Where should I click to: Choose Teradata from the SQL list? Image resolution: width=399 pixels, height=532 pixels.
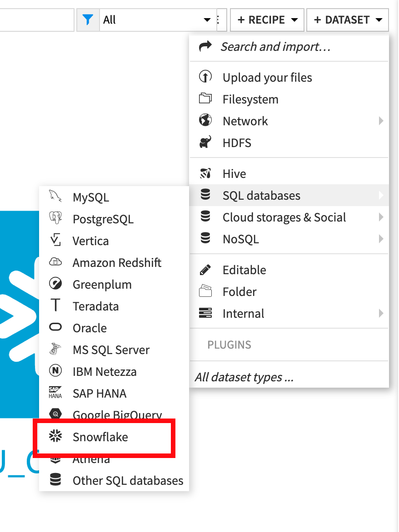pos(95,306)
